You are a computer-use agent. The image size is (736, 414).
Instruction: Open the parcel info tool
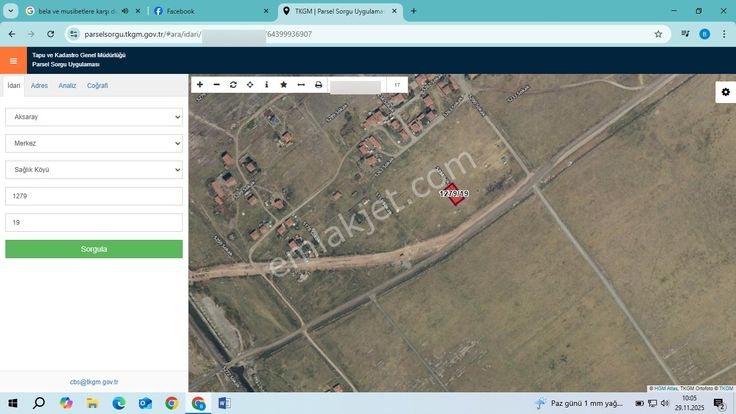(267, 84)
